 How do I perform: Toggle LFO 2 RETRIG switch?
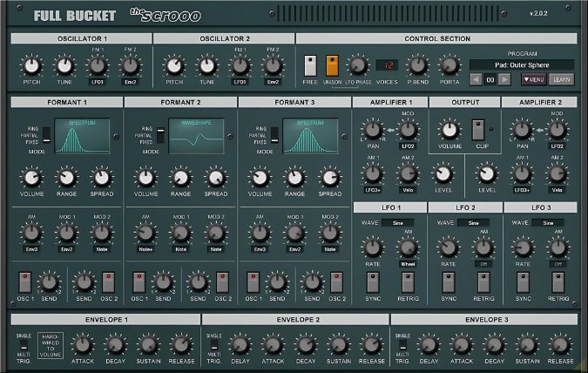(x=483, y=282)
